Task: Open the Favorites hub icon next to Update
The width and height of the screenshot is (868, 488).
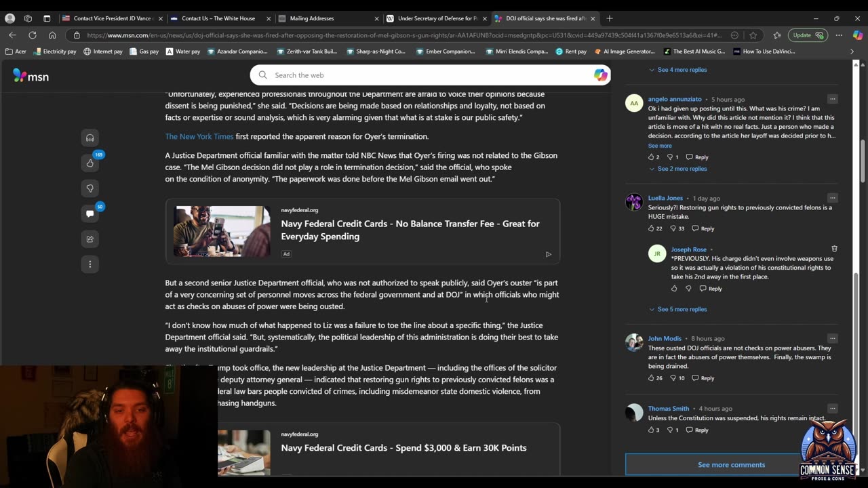Action: pos(777,35)
